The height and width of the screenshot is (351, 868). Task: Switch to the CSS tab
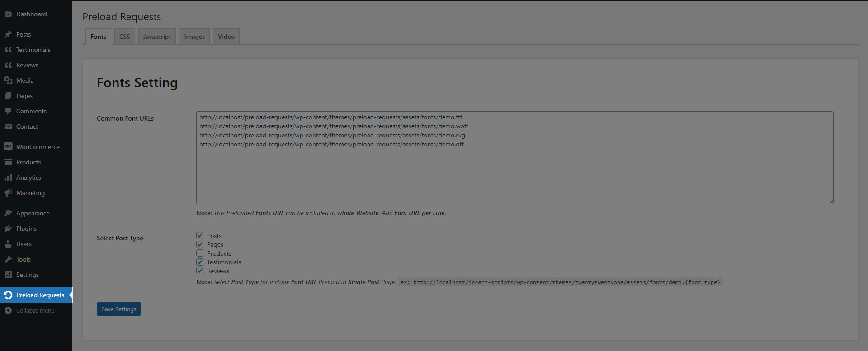125,37
